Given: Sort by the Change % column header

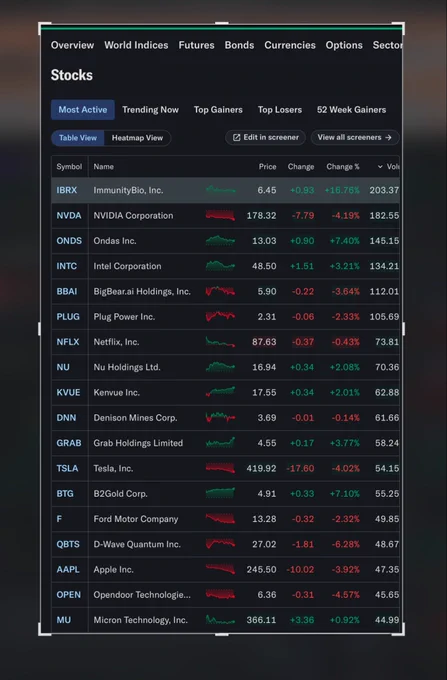Looking at the screenshot, I should point(343,167).
